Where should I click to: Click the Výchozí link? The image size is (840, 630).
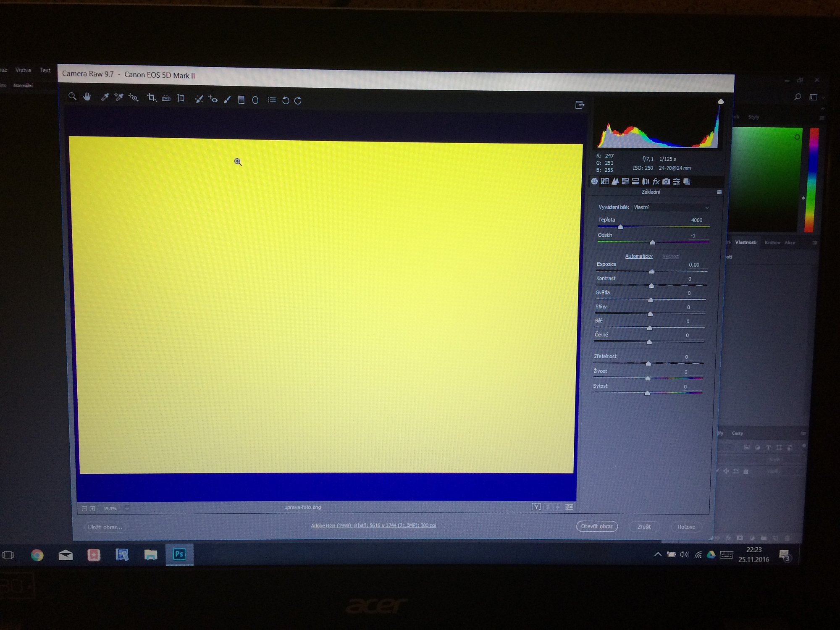pos(671,256)
